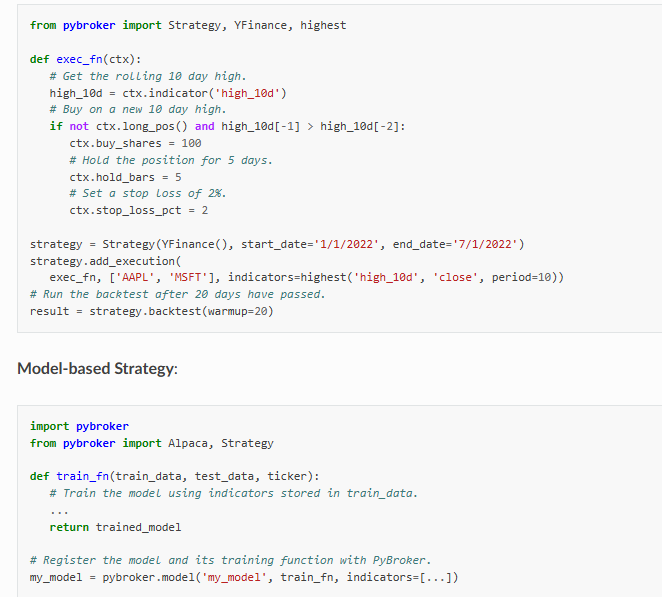The width and height of the screenshot is (662, 597).
Task: Place cursor on 'ctx.buy_shares = 100' line
Action: coord(135,143)
